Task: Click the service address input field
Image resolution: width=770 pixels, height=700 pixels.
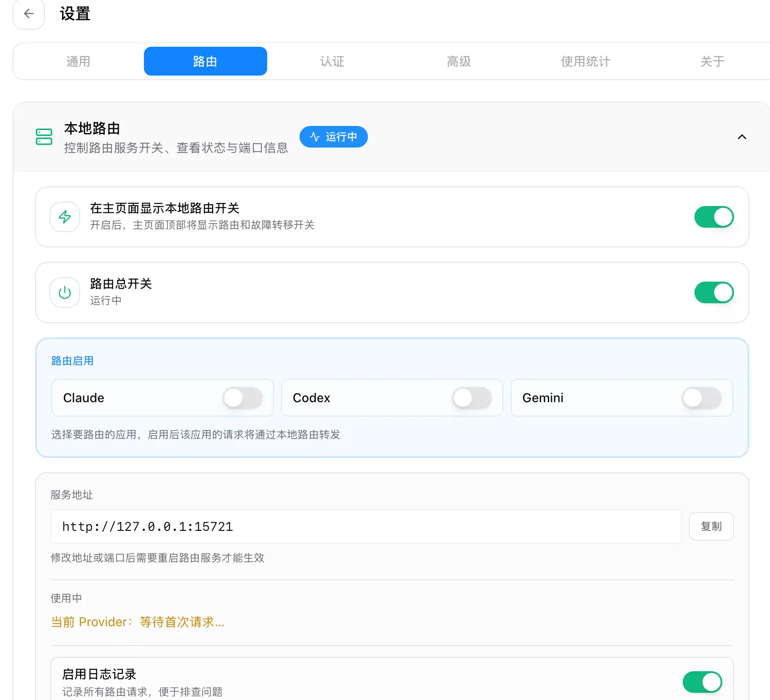Action: pos(366,526)
